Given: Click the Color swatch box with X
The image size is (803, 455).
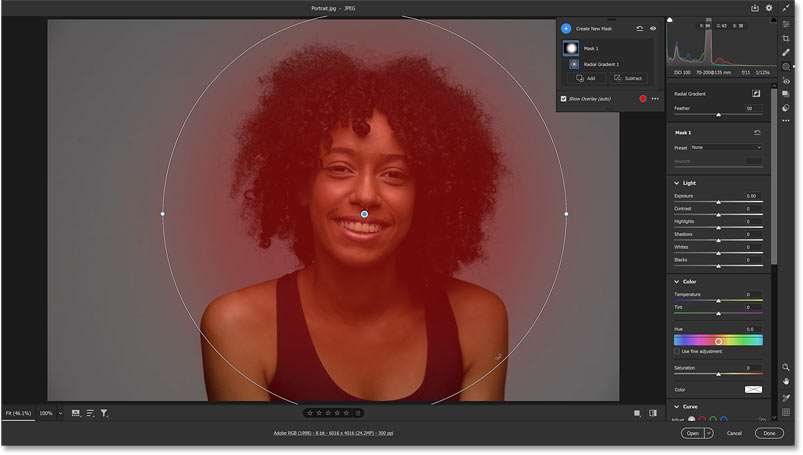Looking at the screenshot, I should [753, 389].
